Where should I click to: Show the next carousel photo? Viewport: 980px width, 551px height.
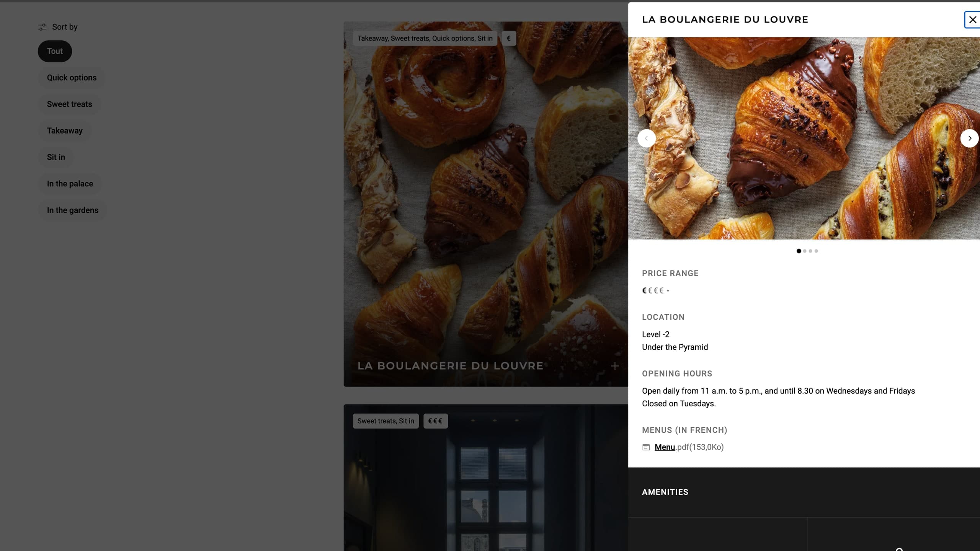coord(969,138)
